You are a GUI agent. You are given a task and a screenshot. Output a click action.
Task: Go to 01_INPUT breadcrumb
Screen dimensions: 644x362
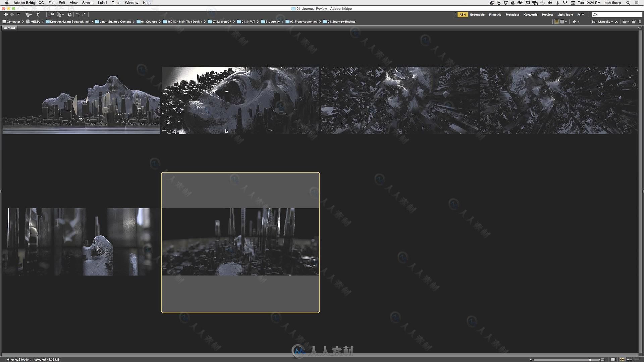pyautogui.click(x=246, y=22)
